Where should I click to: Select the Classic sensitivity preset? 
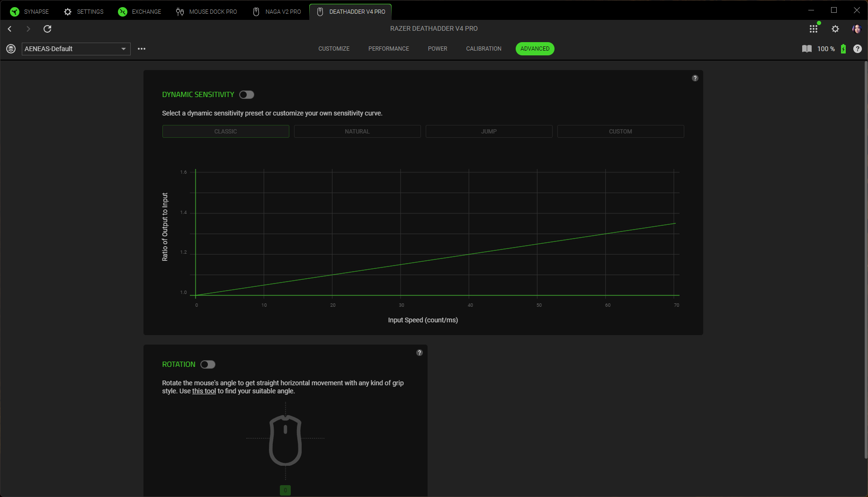[x=225, y=132]
